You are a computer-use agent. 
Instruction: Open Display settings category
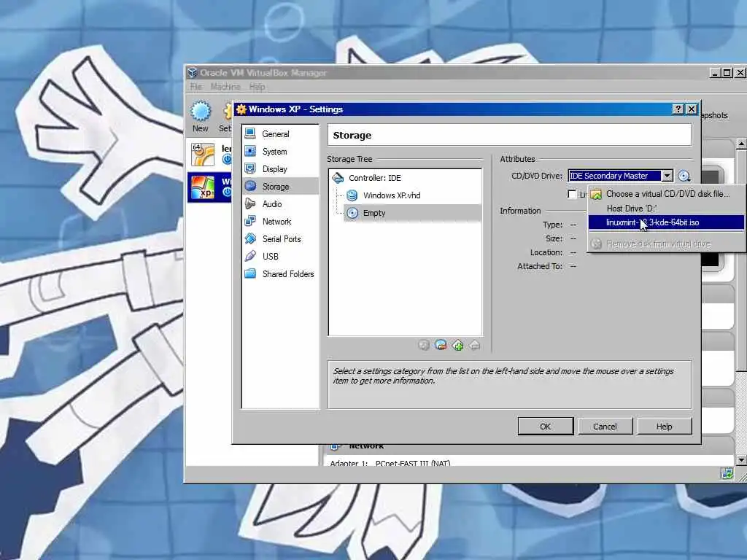[280, 169]
